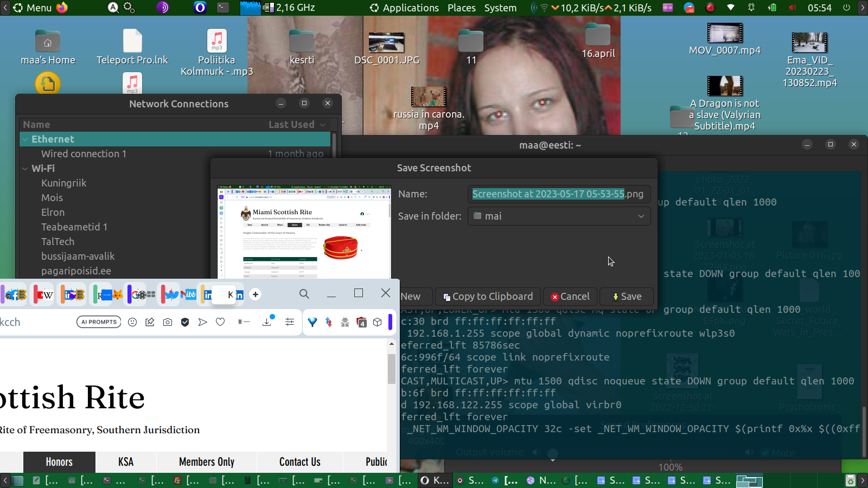Click the heart bookmark icon
The width and height of the screenshot is (868, 488).
220,322
